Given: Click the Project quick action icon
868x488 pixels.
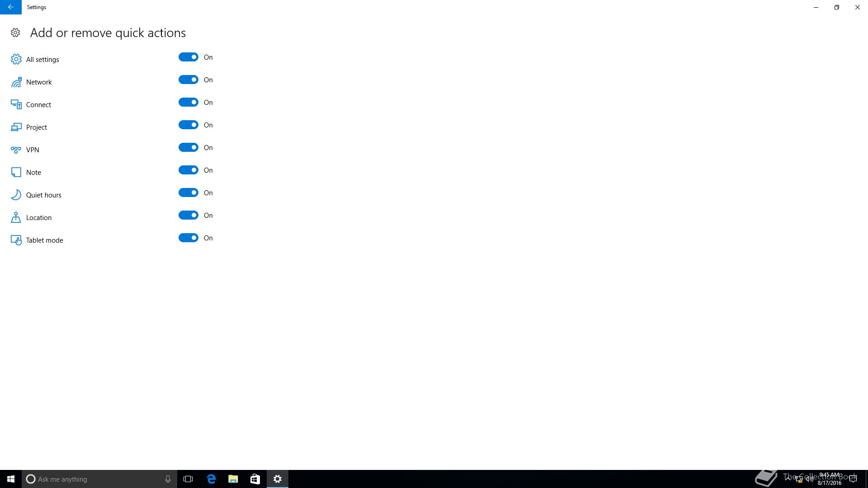Looking at the screenshot, I should 16,127.
